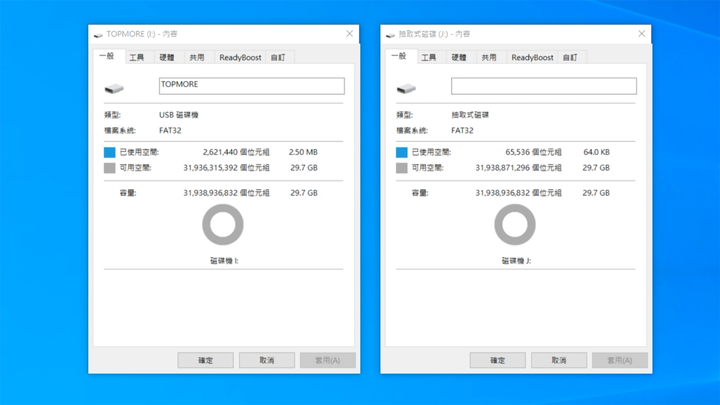This screenshot has width=720, height=405.
Task: Click the usage donut chart for drive J:
Action: 515,225
